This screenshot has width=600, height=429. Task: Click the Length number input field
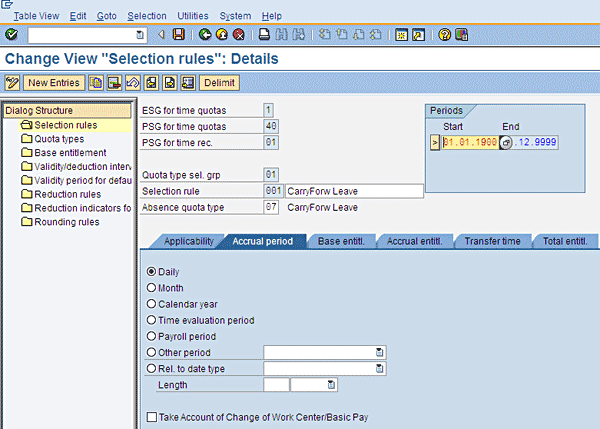coord(276,385)
